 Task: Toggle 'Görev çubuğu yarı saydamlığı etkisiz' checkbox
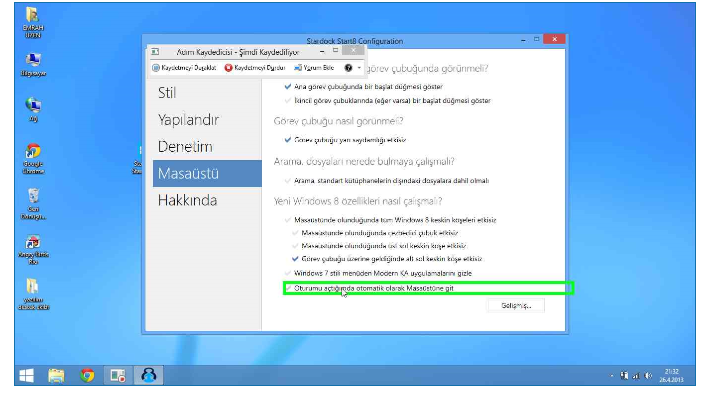[287, 140]
